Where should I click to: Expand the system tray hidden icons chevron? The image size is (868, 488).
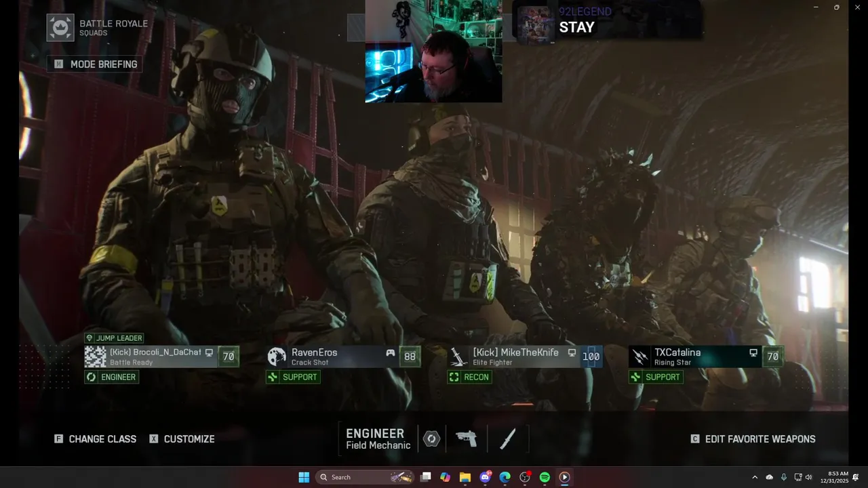pos(755,477)
